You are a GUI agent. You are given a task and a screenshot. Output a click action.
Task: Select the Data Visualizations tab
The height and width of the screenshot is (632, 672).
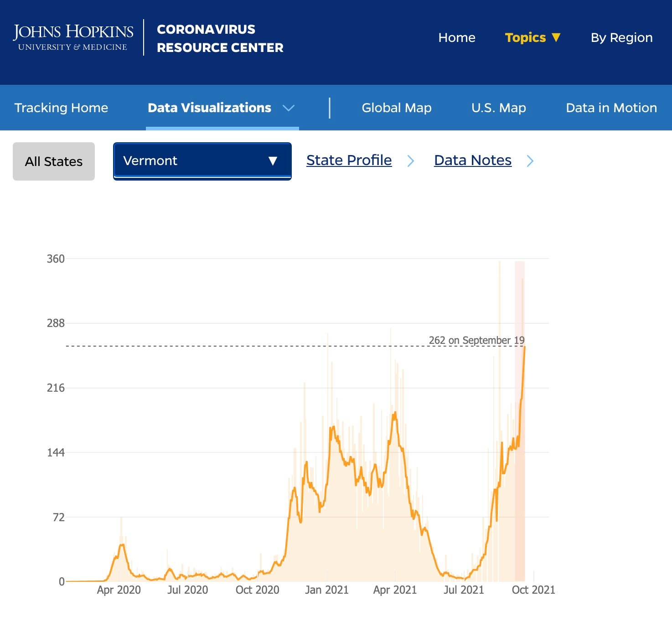coord(209,108)
